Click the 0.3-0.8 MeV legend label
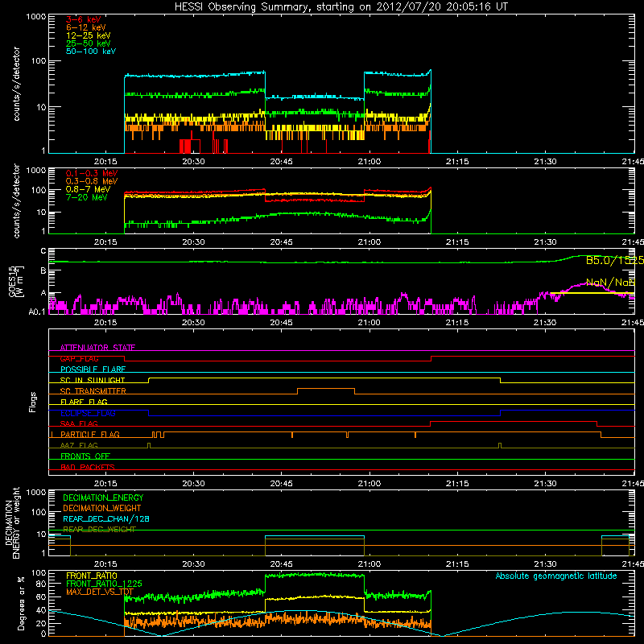This screenshot has height=644, width=644. point(92,181)
